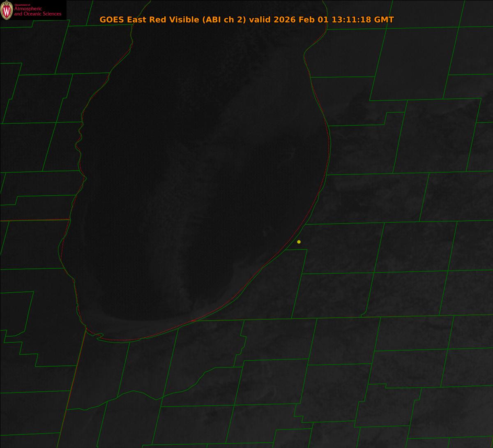This screenshot has width=493, height=448.
Task: Click the '(ABI ch 2)' channel label
Action: click(223, 20)
